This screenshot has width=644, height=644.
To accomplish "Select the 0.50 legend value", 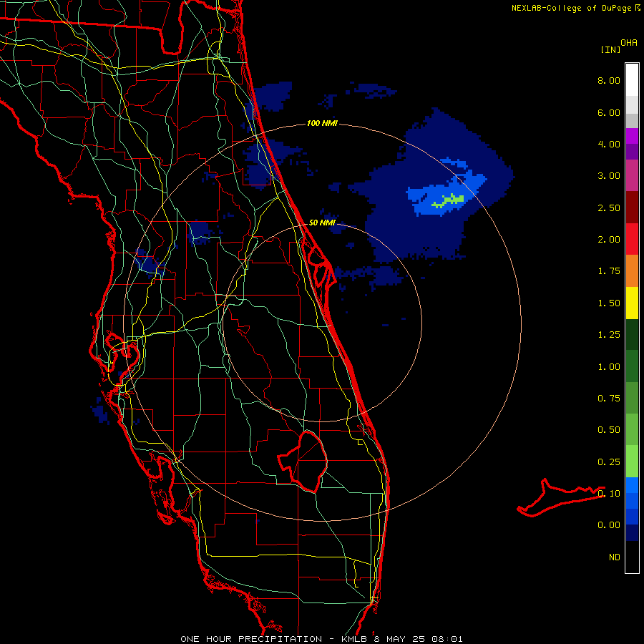I will click(609, 430).
